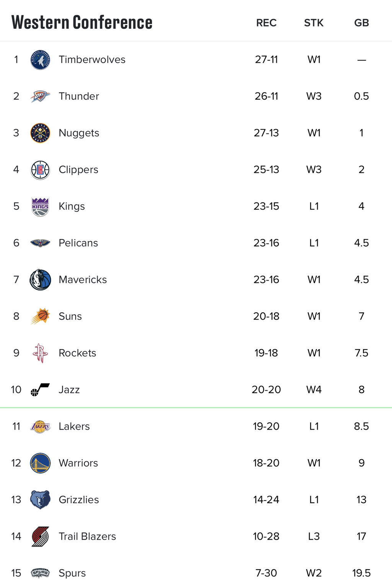
Task: Tap the Nuggets team logo
Action: point(40,133)
